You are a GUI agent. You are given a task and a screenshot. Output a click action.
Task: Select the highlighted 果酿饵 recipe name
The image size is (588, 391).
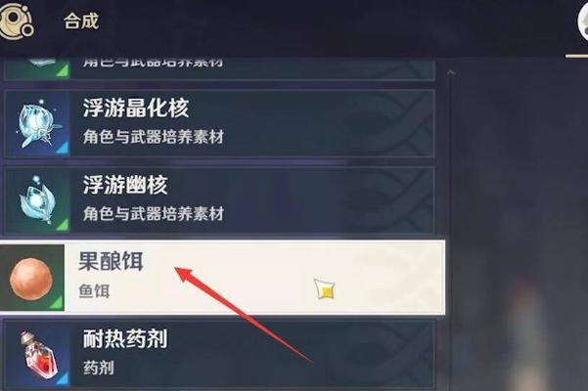[x=111, y=261]
